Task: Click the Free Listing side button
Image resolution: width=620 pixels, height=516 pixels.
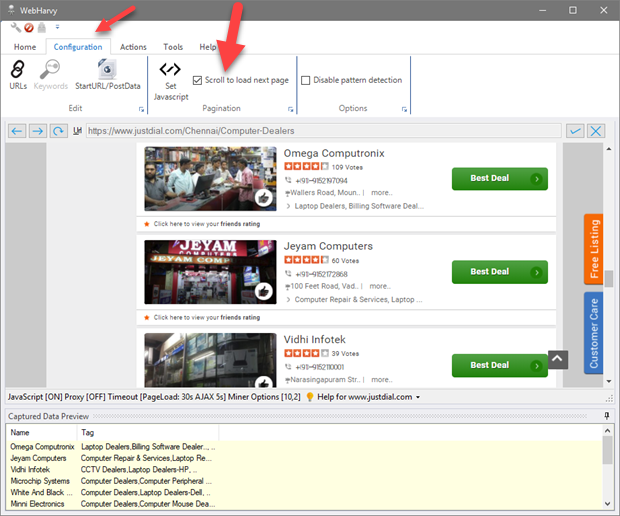Action: pos(593,249)
